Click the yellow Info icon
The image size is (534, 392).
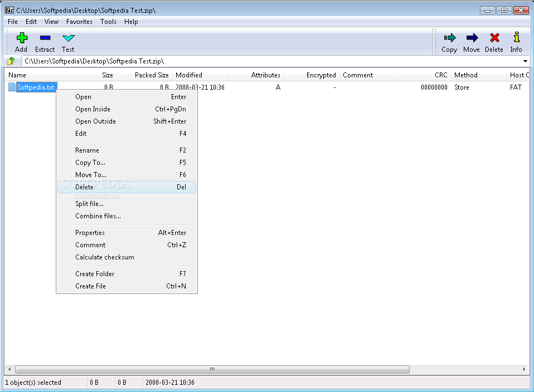coord(516,37)
